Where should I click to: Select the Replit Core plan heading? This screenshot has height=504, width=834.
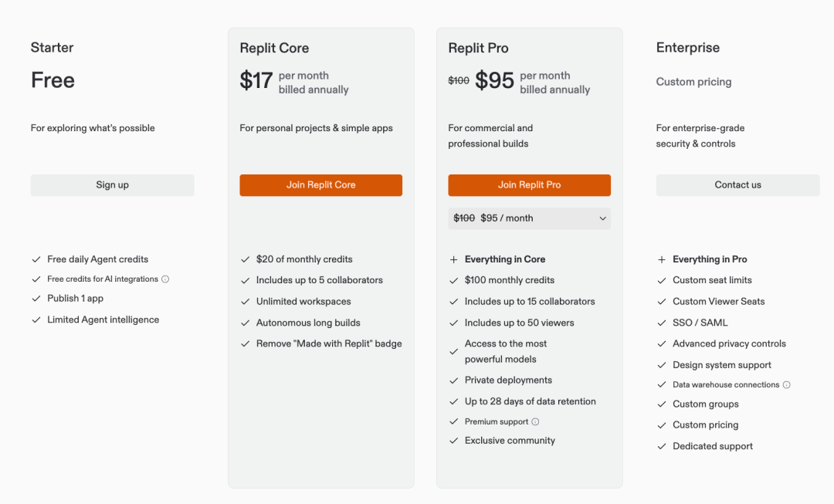[274, 48]
